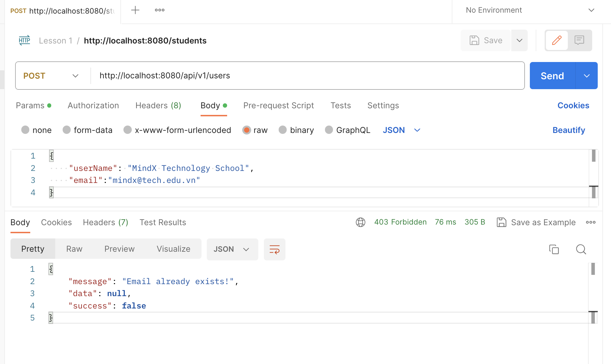
Task: Copy response body with copy icon
Action: 554,249
